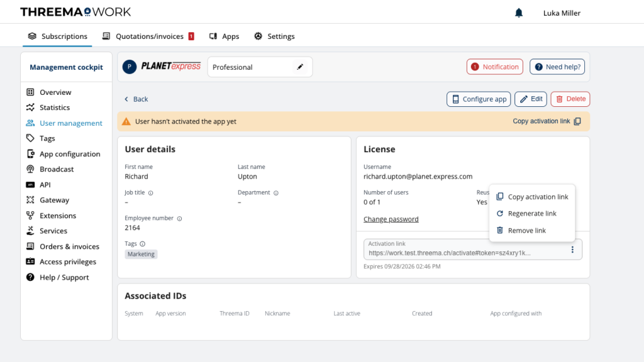The width and height of the screenshot is (644, 362).
Task: Choose Copy activation link from the popup menu
Action: pos(532,197)
